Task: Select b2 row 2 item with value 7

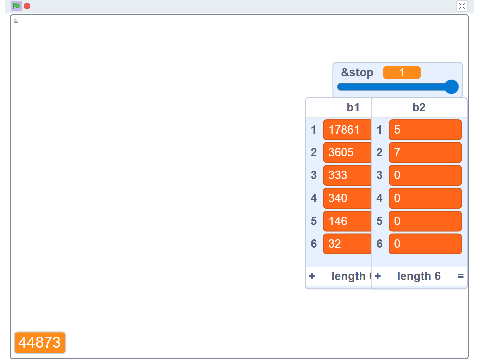Action: (425, 152)
